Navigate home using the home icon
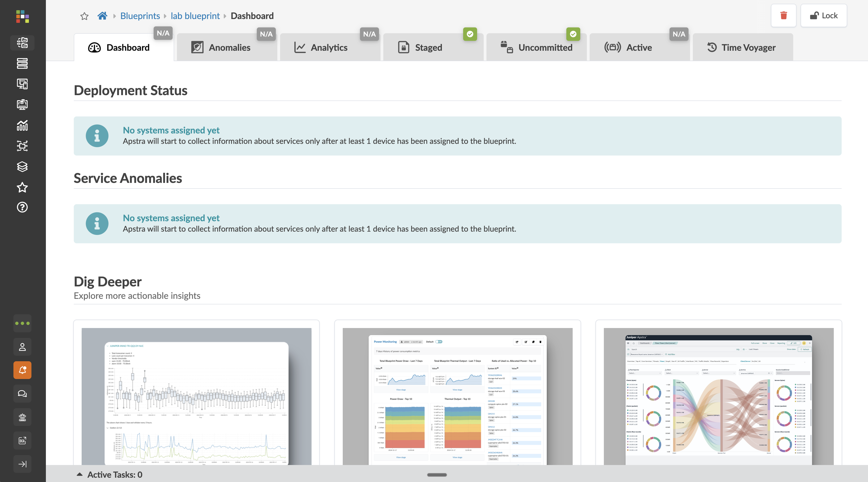 point(102,15)
